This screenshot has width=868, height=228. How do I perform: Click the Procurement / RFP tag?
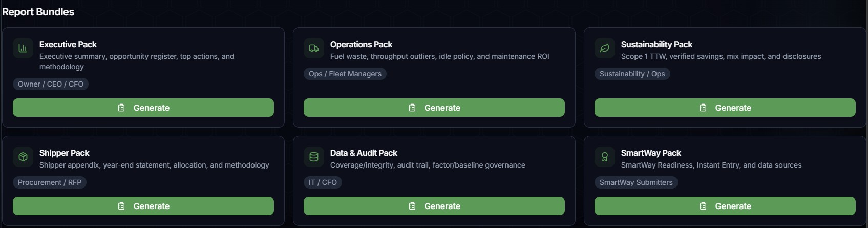click(50, 182)
